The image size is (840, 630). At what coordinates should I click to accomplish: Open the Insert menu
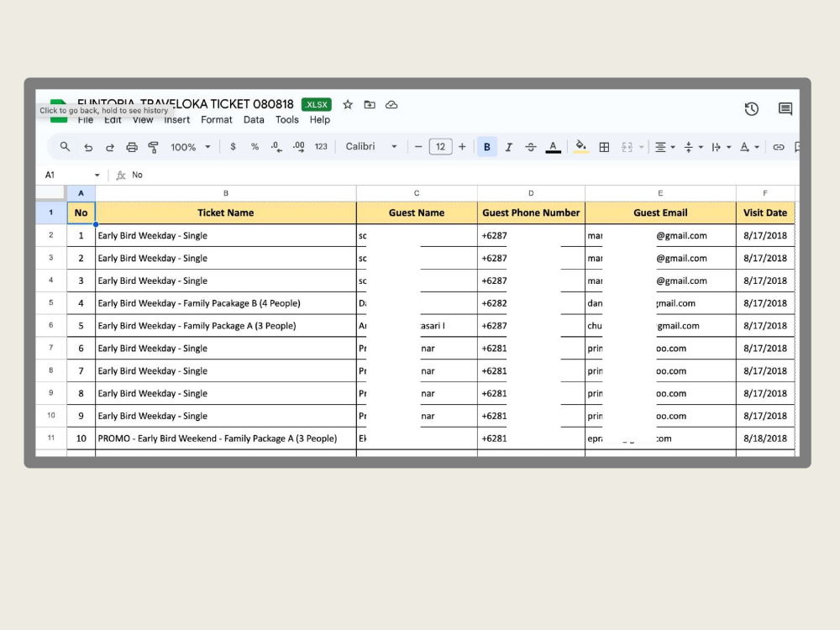click(x=176, y=120)
